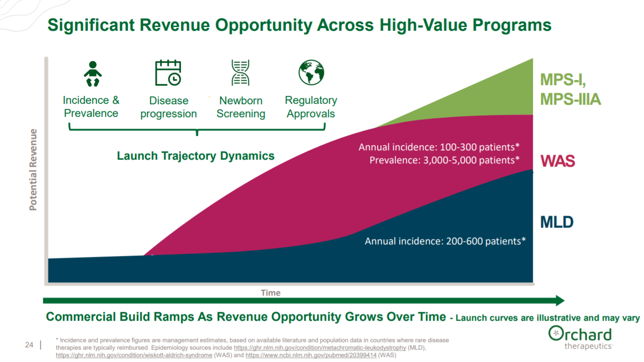The image size is (644, 362).
Task: Click the Orchard therapeutics logo
Action: click(x=580, y=338)
